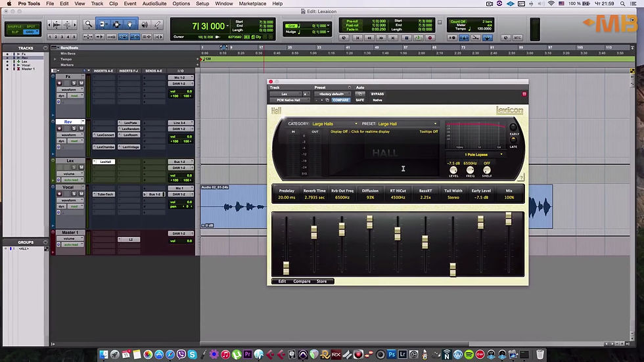Open the AudioSuite menu
The height and width of the screenshot is (362, 644).
154,4
